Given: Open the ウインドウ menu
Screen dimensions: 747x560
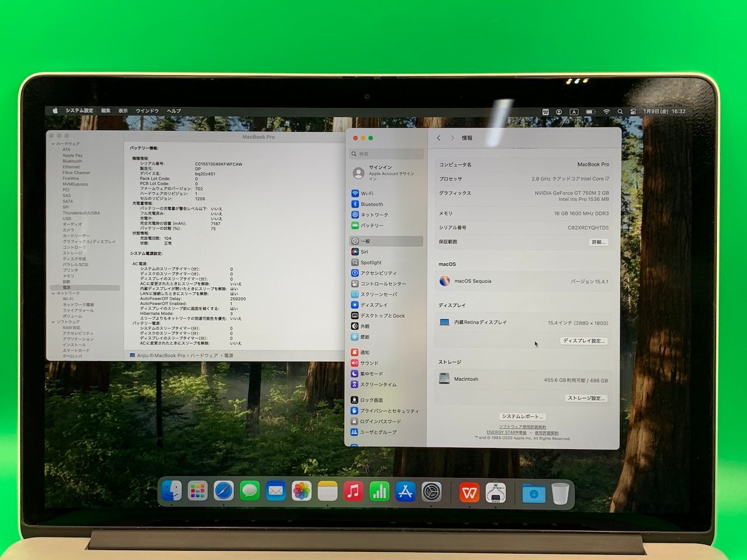Looking at the screenshot, I should [147, 111].
